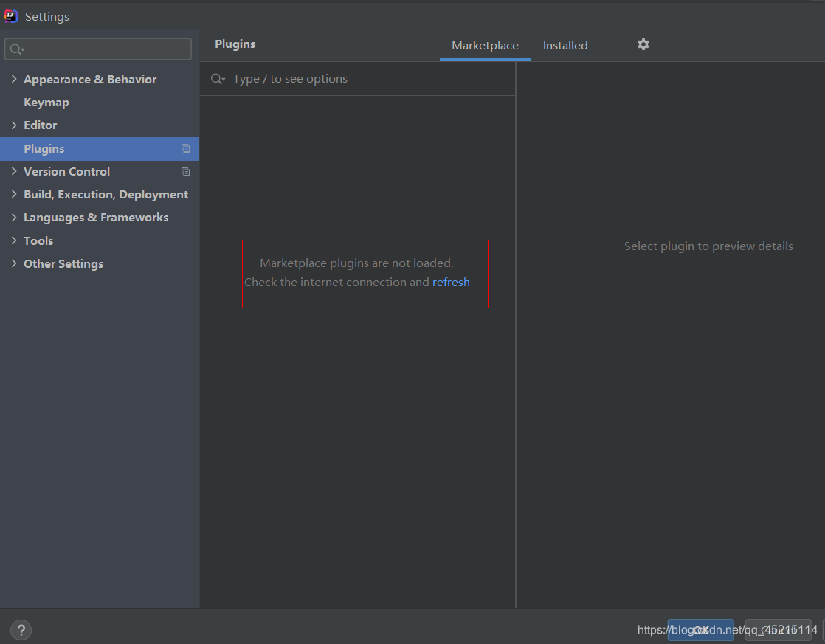Click 'Select plugin to preview details' text
This screenshot has height=644, width=825.
coord(708,246)
